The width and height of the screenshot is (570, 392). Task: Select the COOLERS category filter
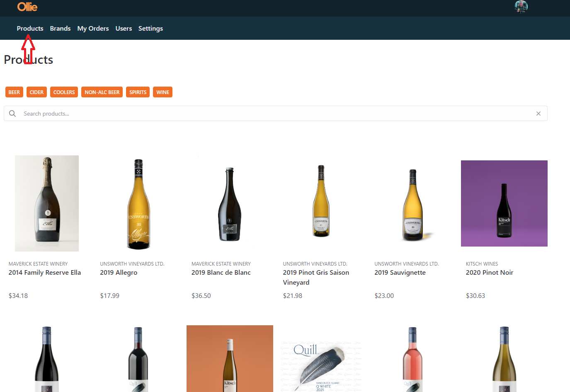pos(64,92)
